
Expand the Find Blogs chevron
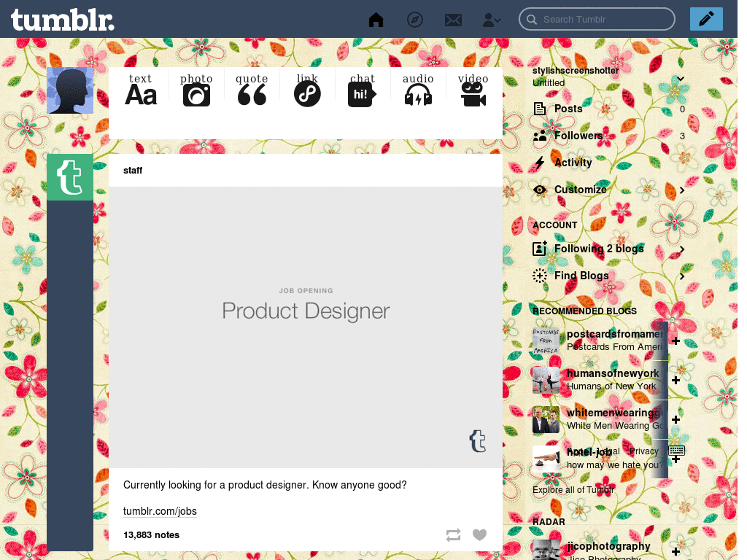(x=682, y=276)
